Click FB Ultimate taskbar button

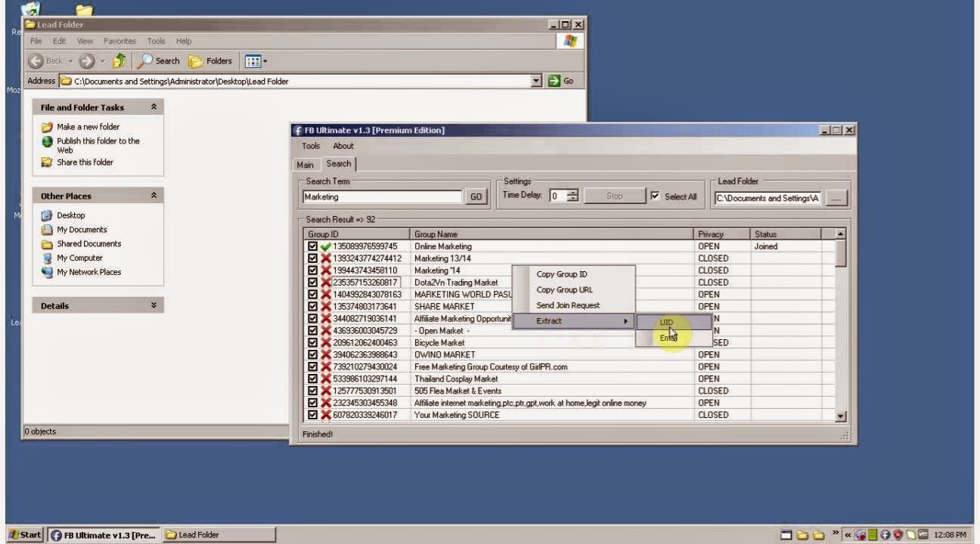(x=104, y=535)
